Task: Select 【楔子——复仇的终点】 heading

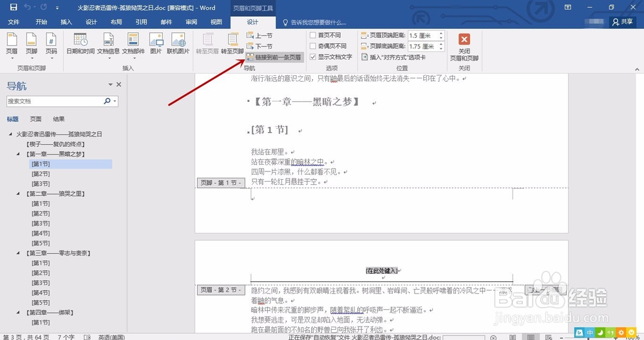Action: [x=55, y=144]
